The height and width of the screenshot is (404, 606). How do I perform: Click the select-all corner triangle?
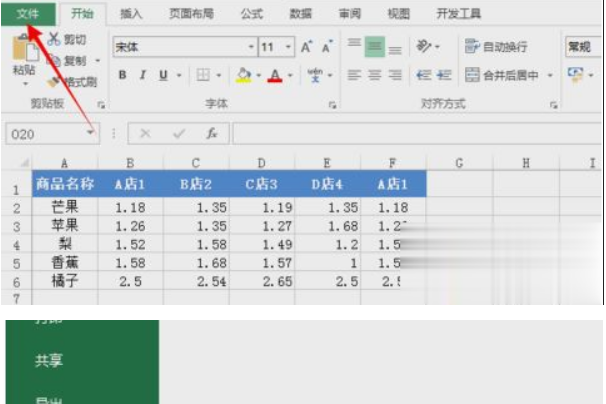point(24,164)
